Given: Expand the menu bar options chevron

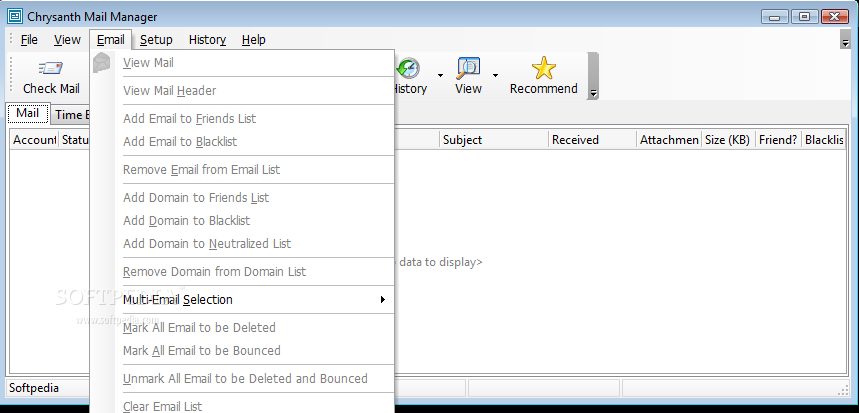Looking at the screenshot, I should click(845, 39).
